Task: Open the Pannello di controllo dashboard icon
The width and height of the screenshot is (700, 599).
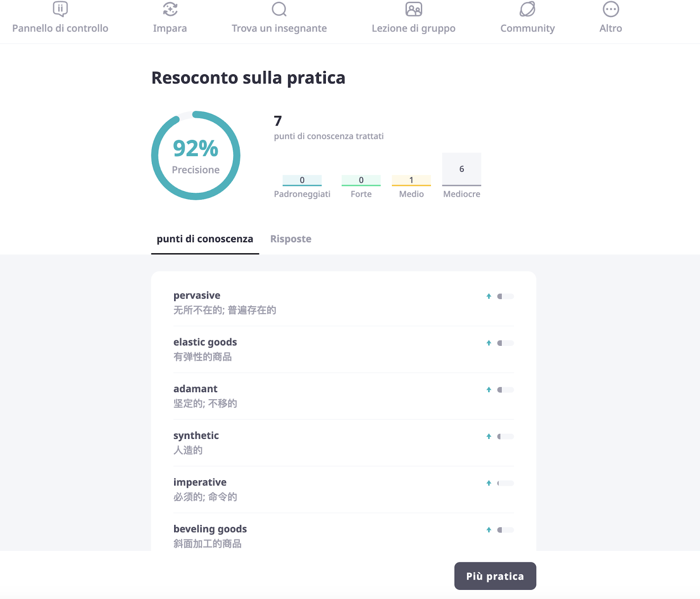Action: coord(60,9)
